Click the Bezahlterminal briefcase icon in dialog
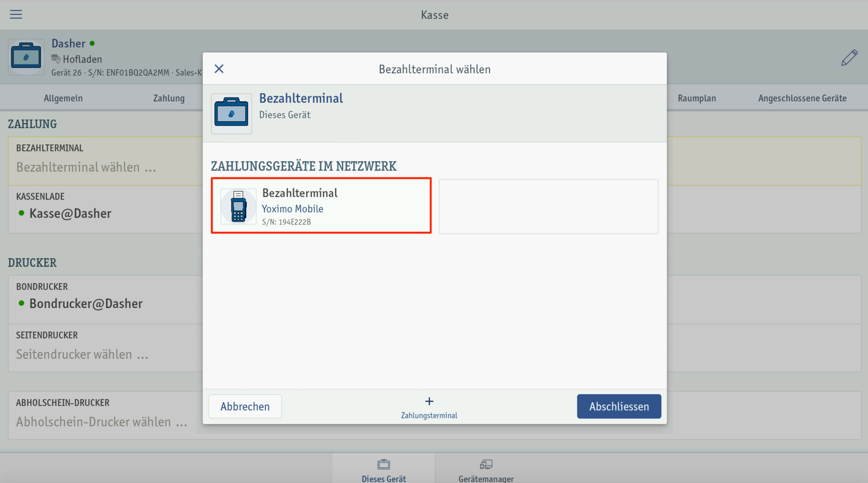 pos(232,113)
